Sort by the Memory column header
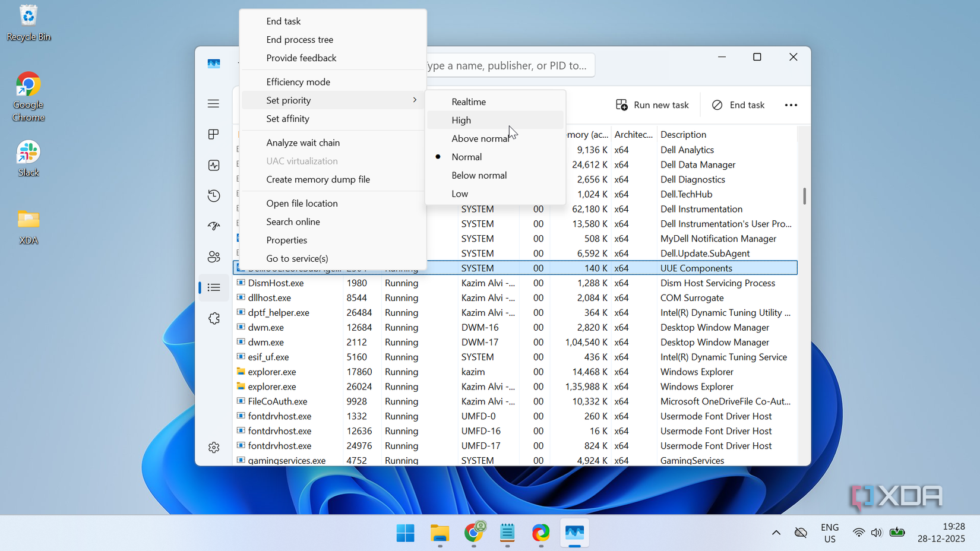Image resolution: width=980 pixels, height=551 pixels. coord(587,135)
